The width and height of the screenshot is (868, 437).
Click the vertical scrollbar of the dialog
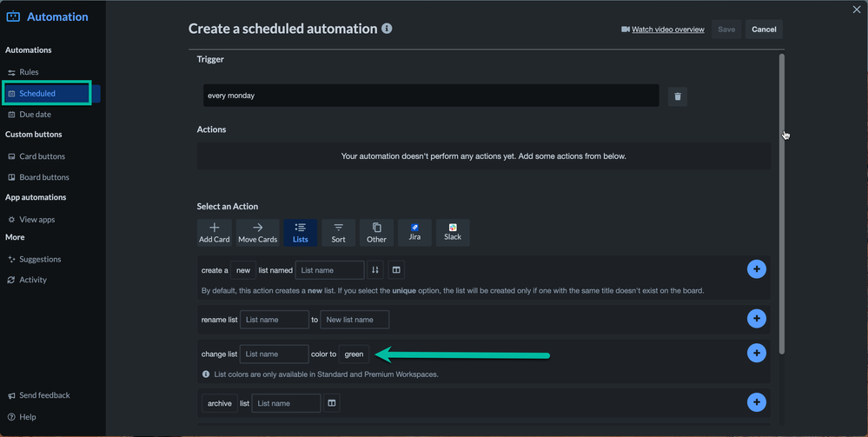(782, 204)
